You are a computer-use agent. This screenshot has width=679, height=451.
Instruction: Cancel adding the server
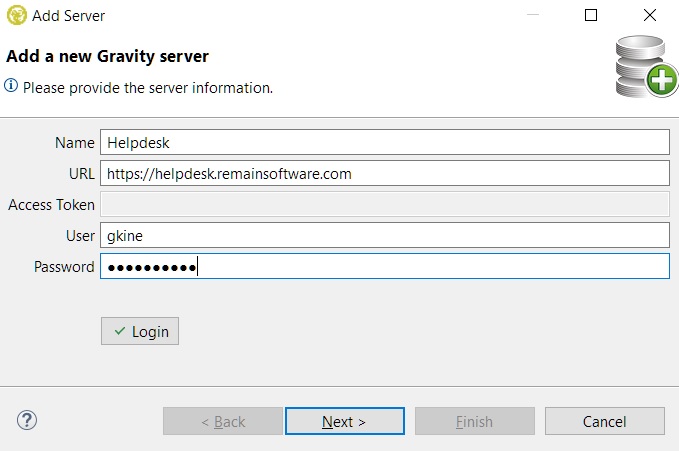point(604,421)
